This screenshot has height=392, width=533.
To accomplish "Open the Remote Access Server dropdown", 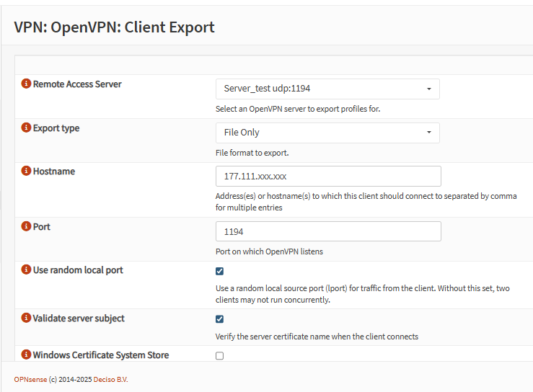I will point(327,89).
